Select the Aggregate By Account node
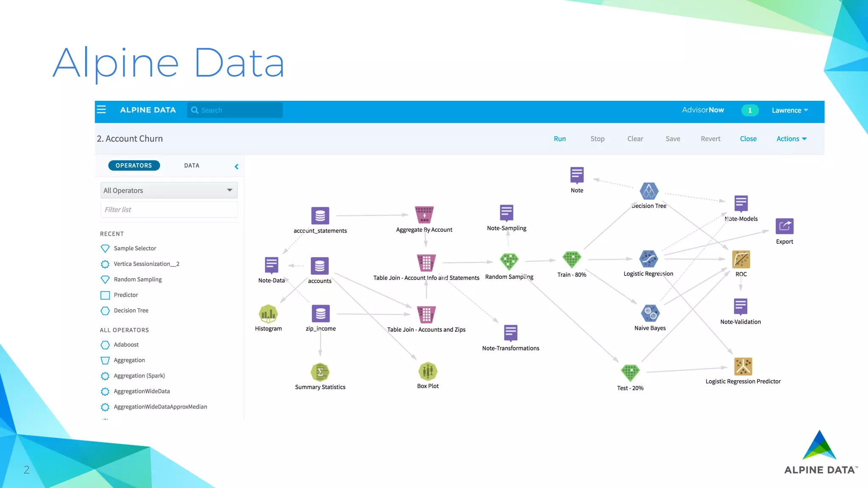This screenshot has height=488, width=868. pos(424,215)
